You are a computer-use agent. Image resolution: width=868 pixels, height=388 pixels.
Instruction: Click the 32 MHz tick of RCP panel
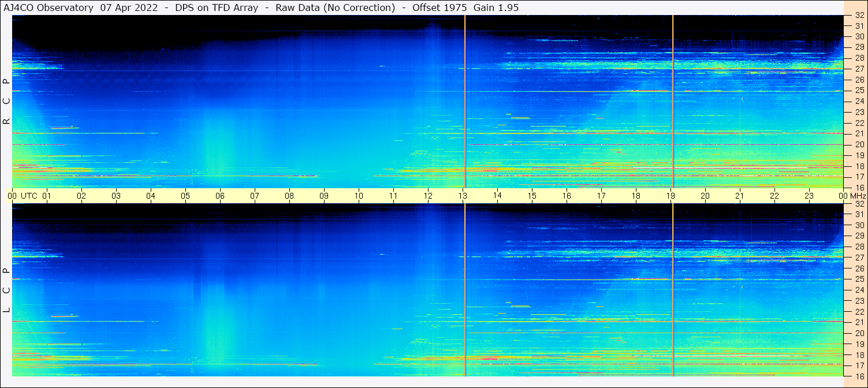pyautogui.click(x=859, y=16)
